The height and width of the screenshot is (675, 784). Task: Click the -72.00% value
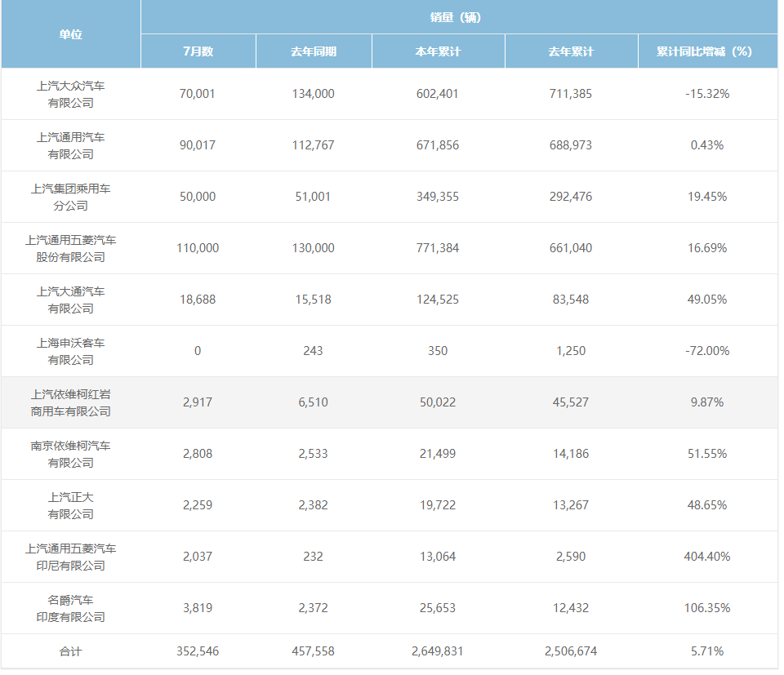pos(707,351)
